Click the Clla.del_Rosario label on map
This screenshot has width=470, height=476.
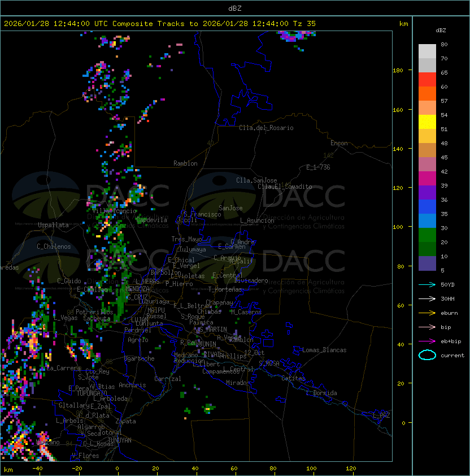pos(266,128)
